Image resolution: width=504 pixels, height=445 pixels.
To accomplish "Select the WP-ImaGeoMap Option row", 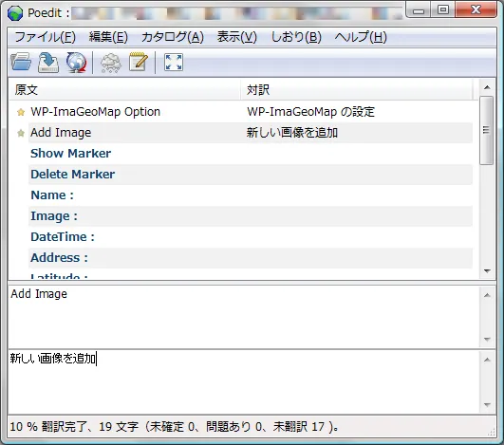I will [241, 112].
